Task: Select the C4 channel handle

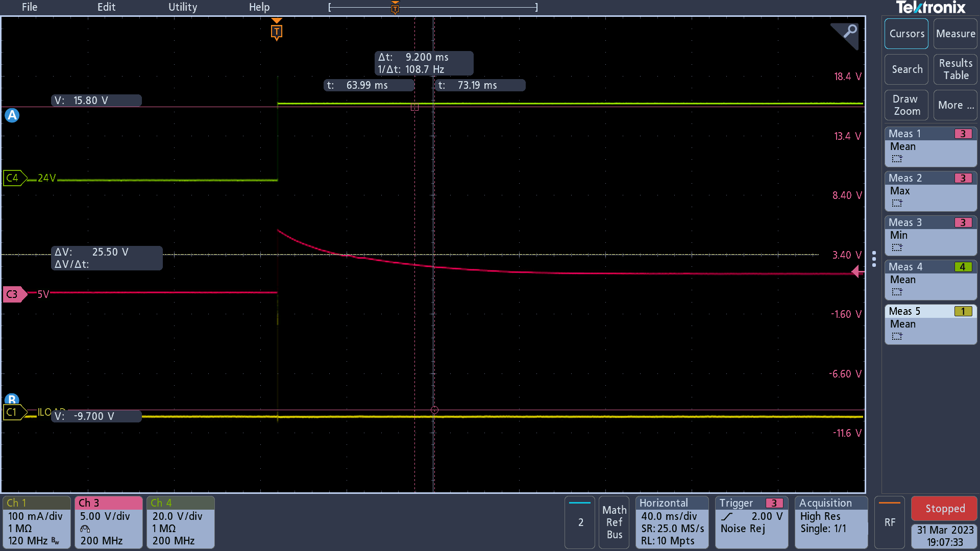Action: coord(14,178)
